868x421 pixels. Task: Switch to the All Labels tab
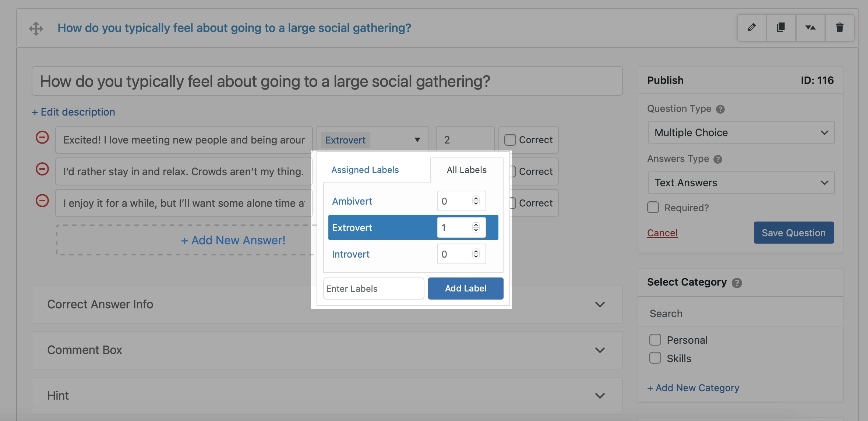(466, 170)
